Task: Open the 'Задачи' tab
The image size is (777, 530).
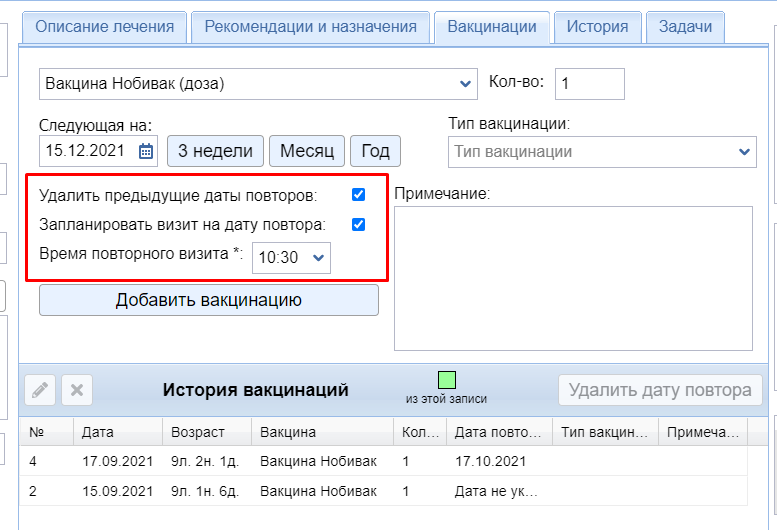Action: pos(685,27)
